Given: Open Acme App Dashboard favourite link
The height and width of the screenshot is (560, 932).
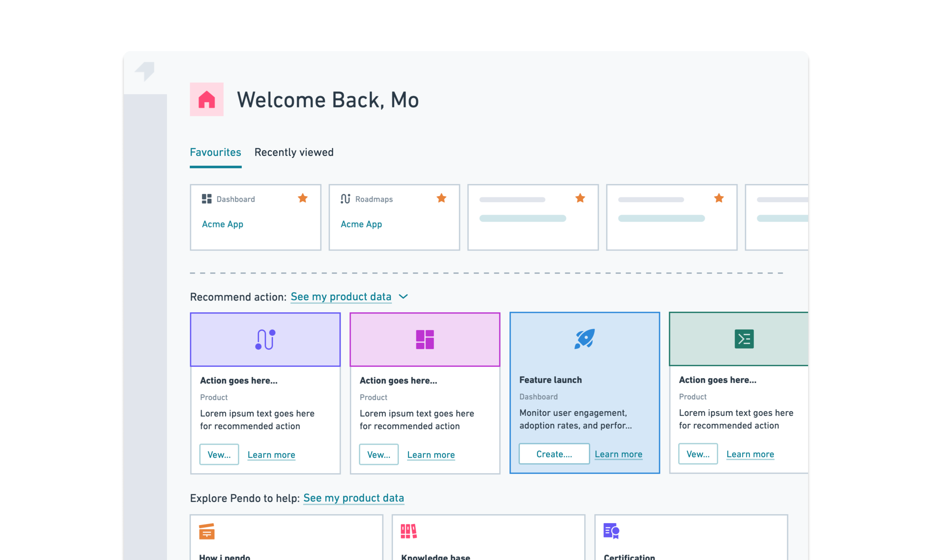Looking at the screenshot, I should (x=222, y=224).
